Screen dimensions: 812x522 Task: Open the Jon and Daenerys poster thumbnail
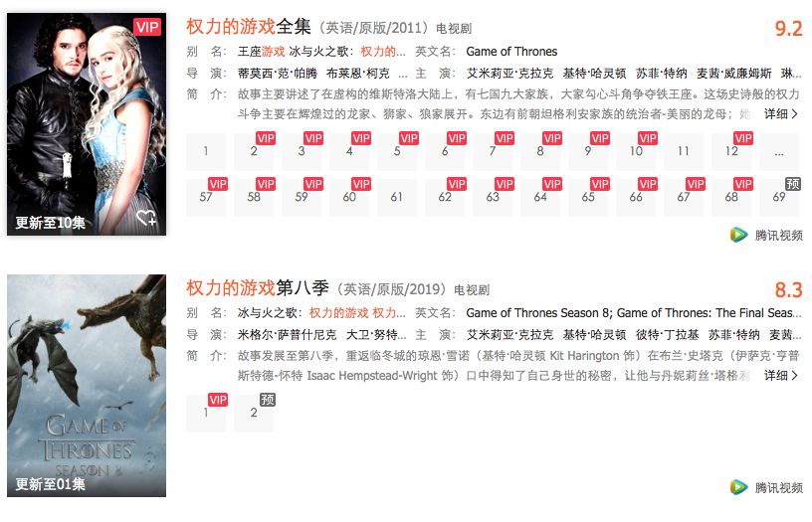(x=87, y=124)
